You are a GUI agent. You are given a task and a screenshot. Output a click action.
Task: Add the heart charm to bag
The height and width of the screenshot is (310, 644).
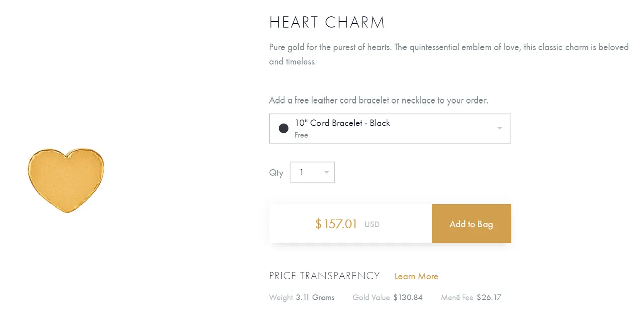471,224
